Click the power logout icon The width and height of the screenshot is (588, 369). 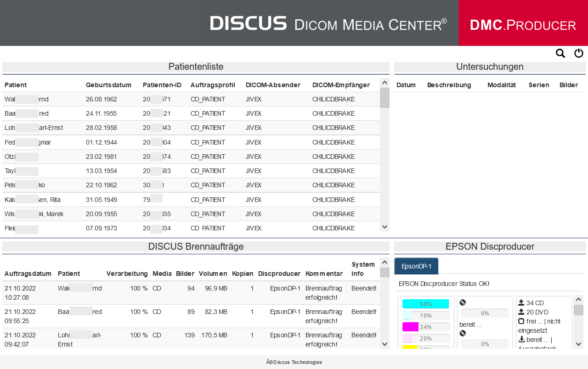579,53
